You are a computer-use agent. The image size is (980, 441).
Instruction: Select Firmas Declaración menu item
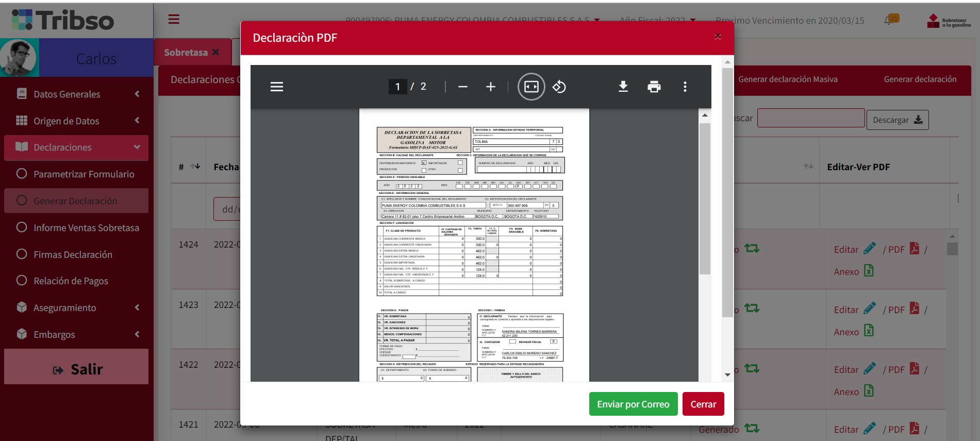click(76, 254)
